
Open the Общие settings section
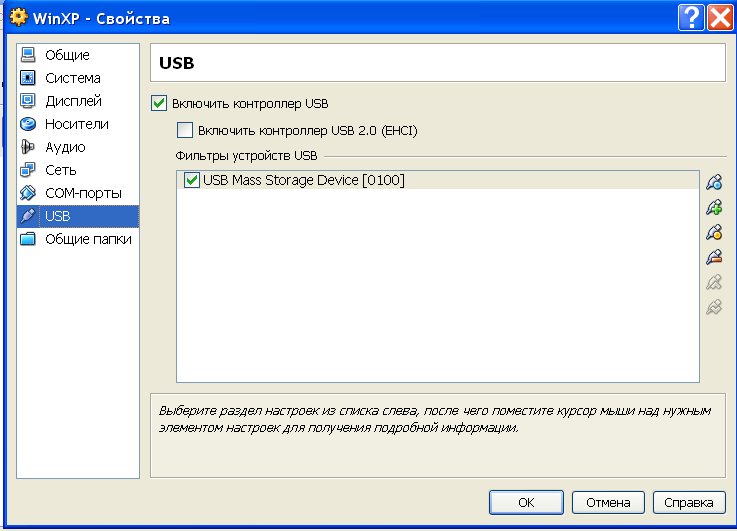[x=67, y=55]
